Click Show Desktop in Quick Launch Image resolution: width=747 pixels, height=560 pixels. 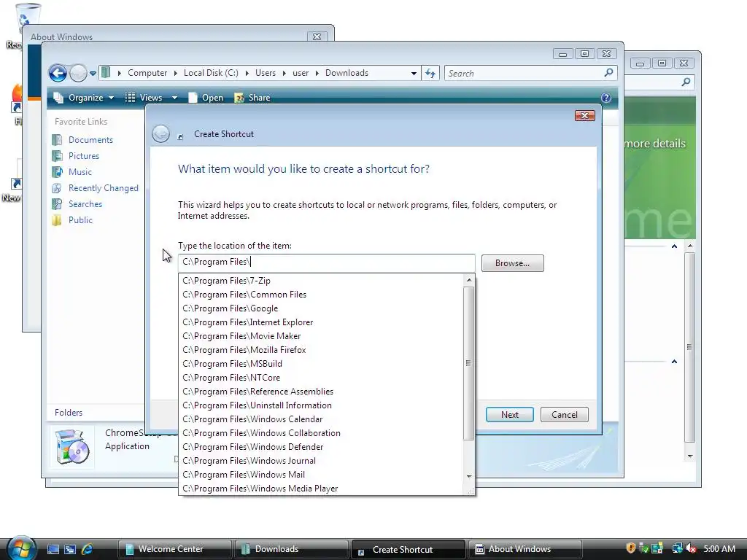tap(53, 549)
